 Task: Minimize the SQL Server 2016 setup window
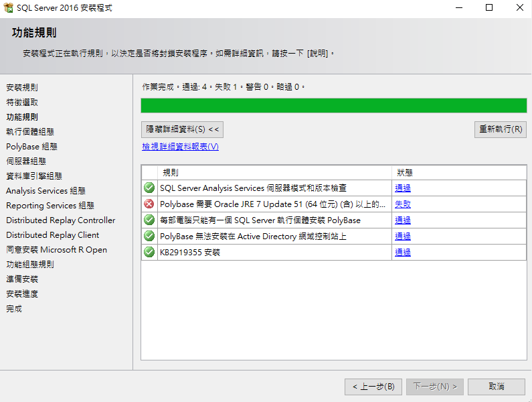pos(459,7)
